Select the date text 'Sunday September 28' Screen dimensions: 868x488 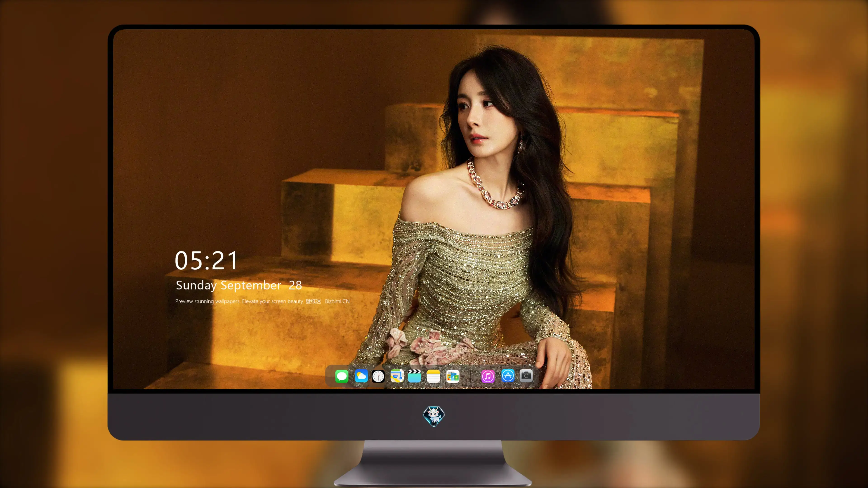click(239, 285)
